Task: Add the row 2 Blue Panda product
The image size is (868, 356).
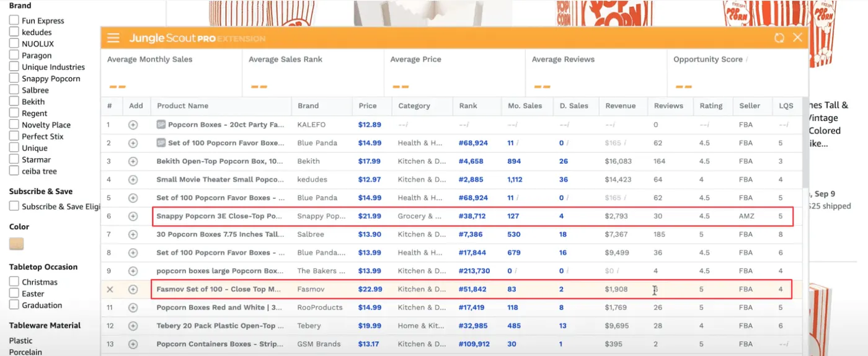Action: point(133,143)
